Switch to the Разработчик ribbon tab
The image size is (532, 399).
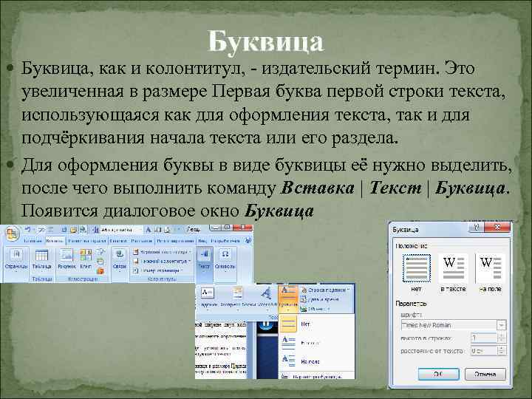click(225, 241)
